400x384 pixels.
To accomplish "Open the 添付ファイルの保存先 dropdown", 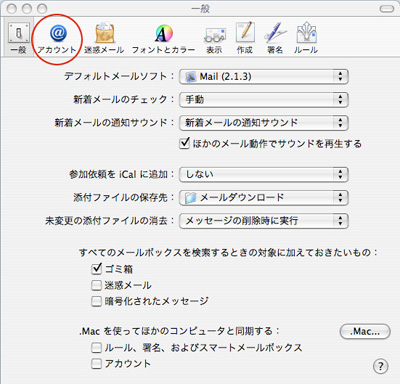I will [x=264, y=198].
